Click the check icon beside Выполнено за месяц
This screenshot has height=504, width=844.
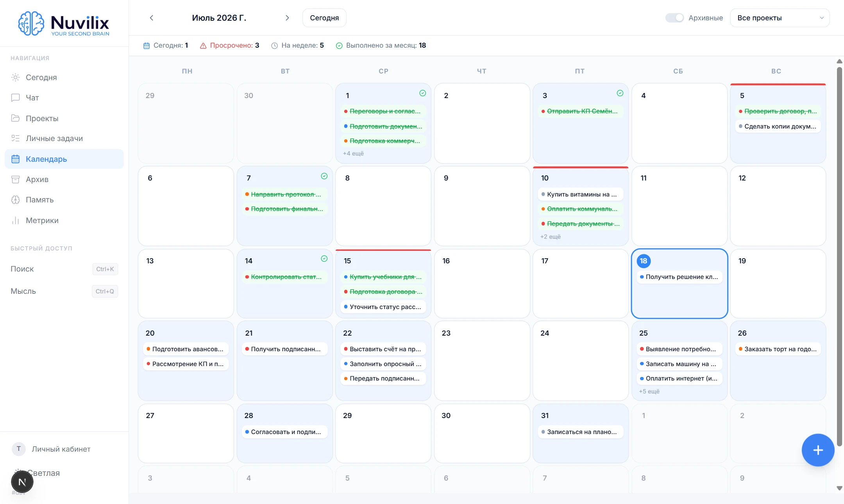coord(339,46)
